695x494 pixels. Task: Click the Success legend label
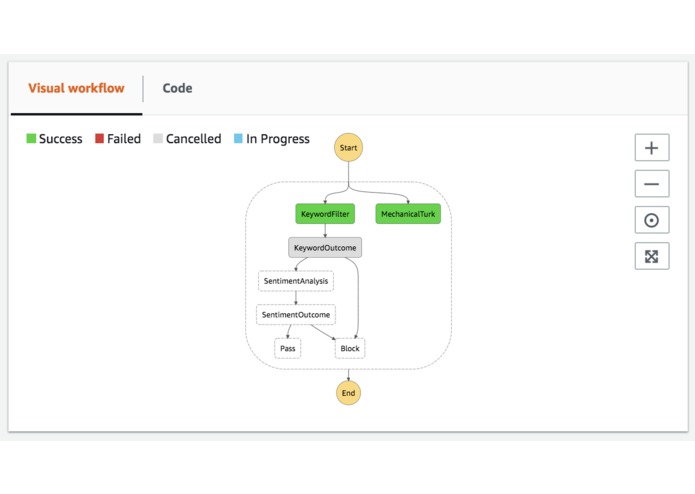(x=61, y=139)
